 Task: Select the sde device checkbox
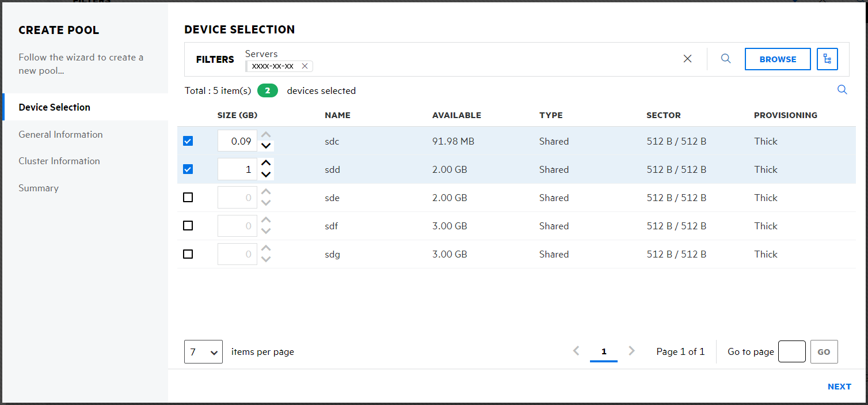[x=188, y=198]
